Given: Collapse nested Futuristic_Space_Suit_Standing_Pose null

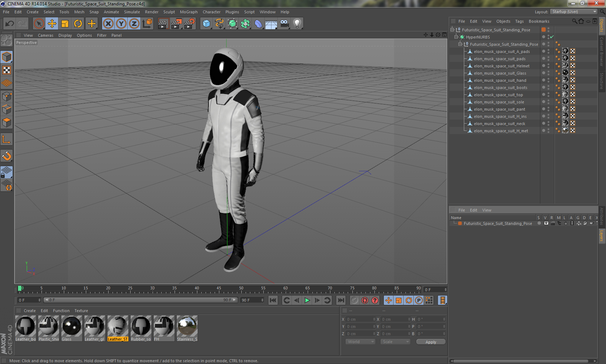Looking at the screenshot, I should [x=460, y=44].
